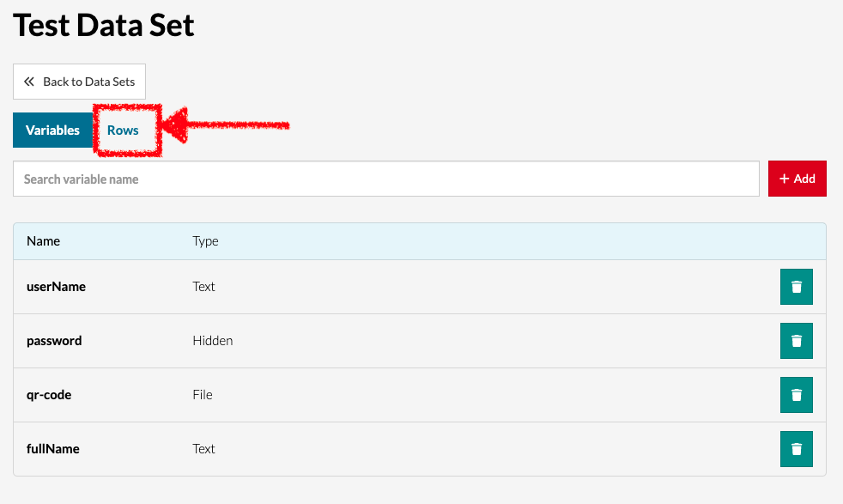Go back to Data Sets
The image size is (843, 504).
79,82
